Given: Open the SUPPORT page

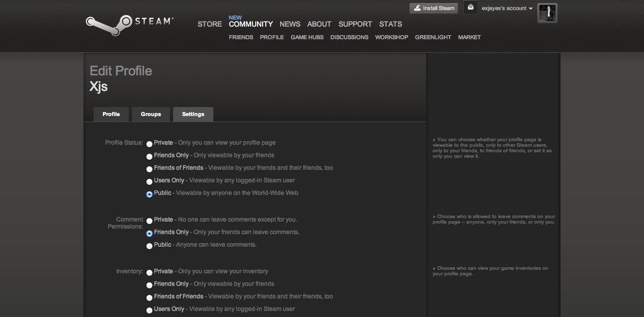Looking at the screenshot, I should 355,24.
